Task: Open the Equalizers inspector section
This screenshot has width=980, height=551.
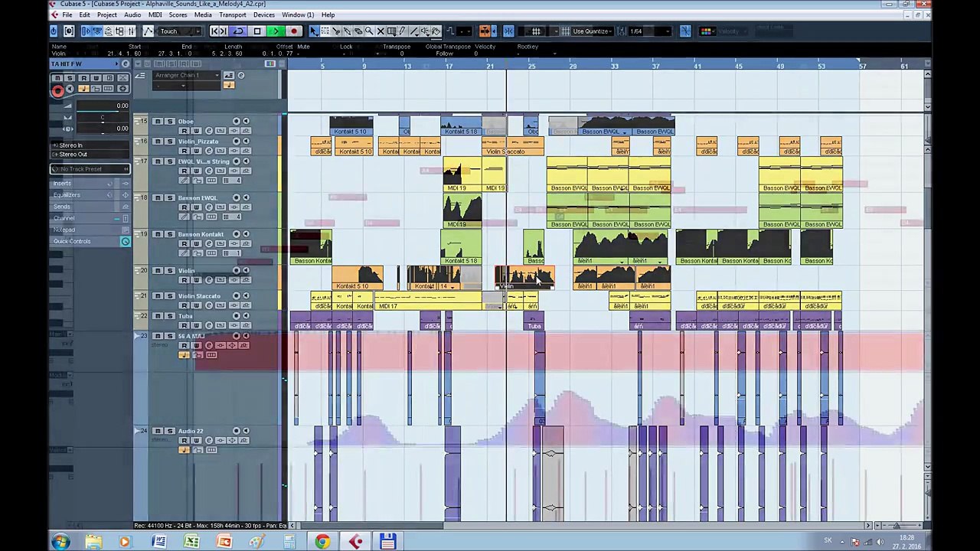Action: tap(90, 195)
